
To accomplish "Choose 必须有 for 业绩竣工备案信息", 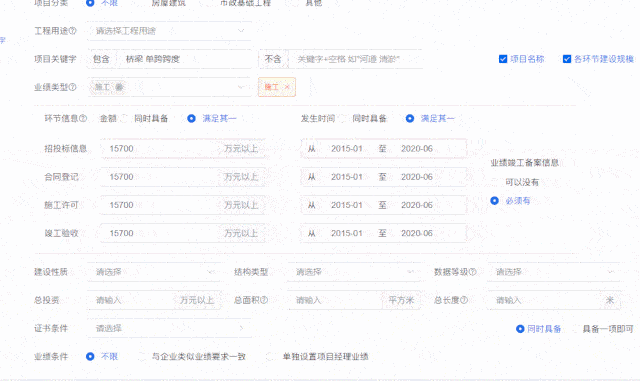I will pos(494,201).
